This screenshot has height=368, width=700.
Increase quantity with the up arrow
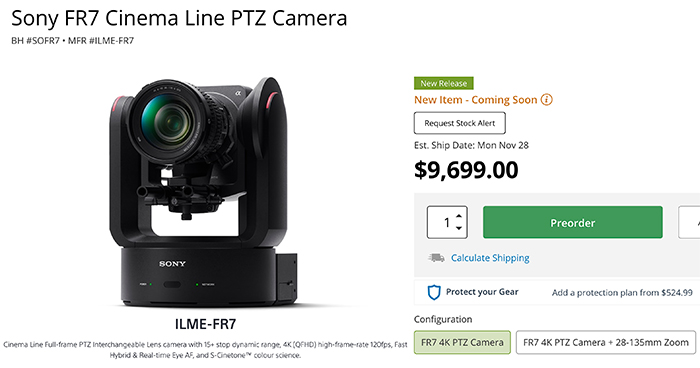click(458, 216)
